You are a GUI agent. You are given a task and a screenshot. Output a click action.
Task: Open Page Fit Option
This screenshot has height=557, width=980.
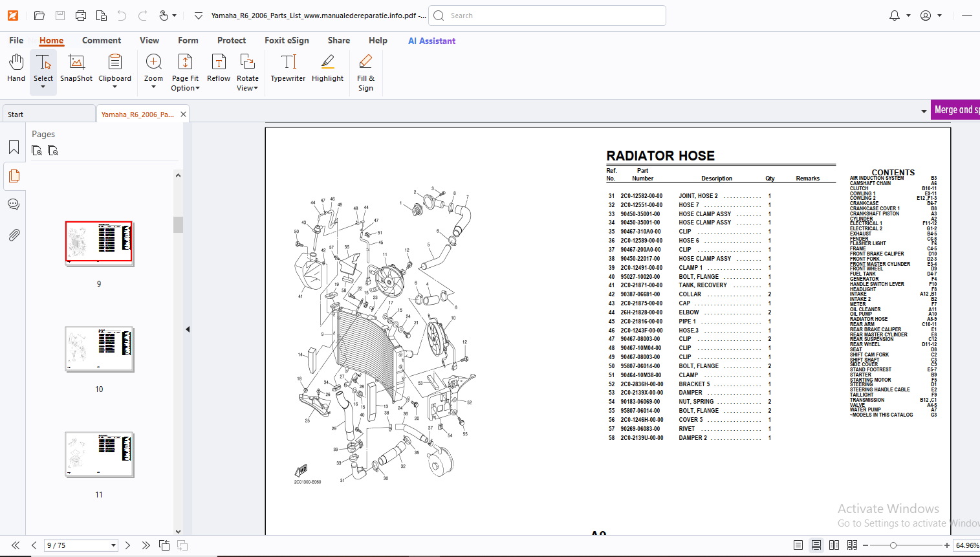click(x=185, y=72)
